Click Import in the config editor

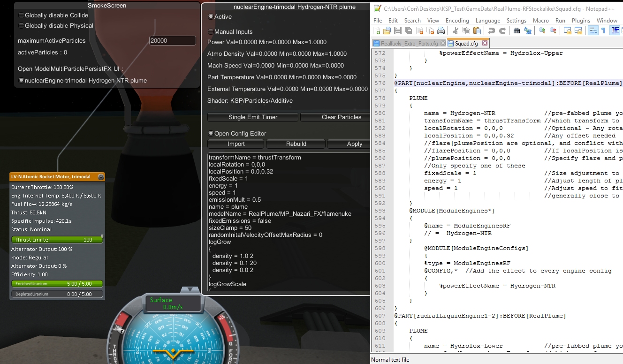pos(236,144)
